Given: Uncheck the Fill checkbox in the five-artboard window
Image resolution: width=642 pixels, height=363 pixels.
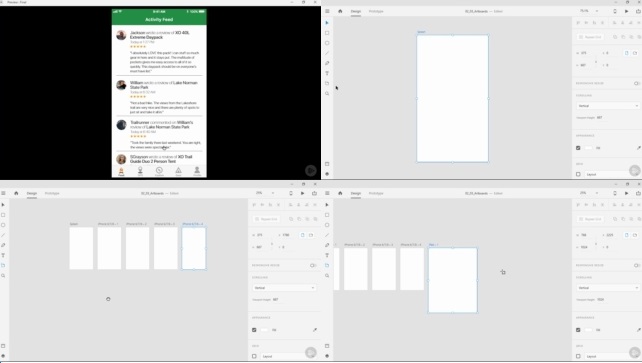Looking at the screenshot, I should (x=254, y=330).
